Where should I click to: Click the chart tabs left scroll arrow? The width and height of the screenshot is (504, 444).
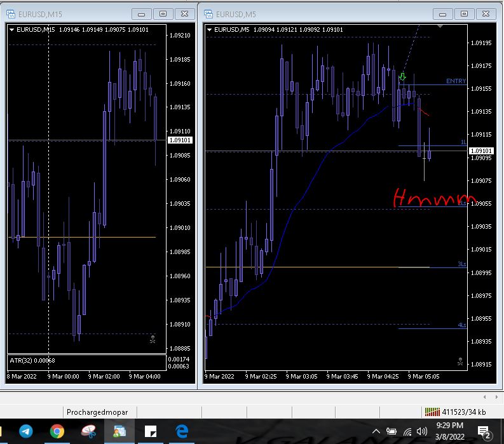pos(485,397)
